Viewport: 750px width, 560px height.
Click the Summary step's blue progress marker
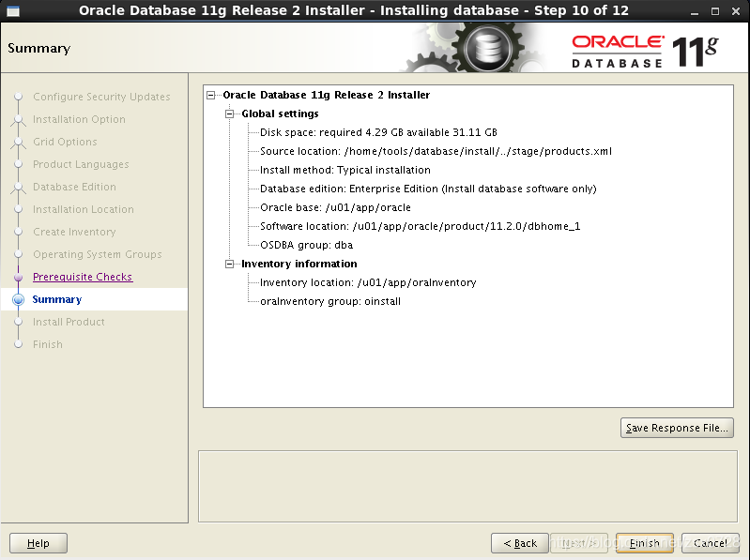pos(18,299)
